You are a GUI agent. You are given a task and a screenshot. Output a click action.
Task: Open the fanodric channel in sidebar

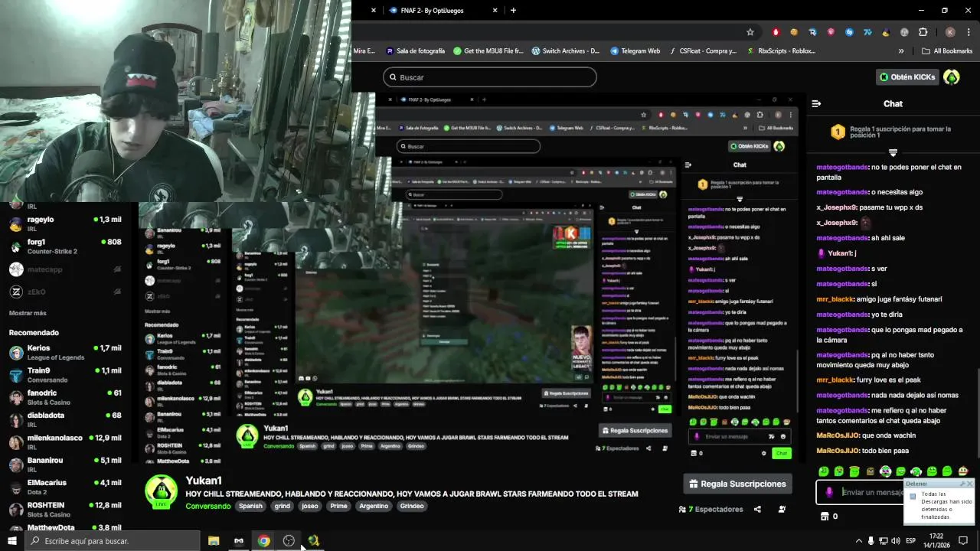point(65,397)
